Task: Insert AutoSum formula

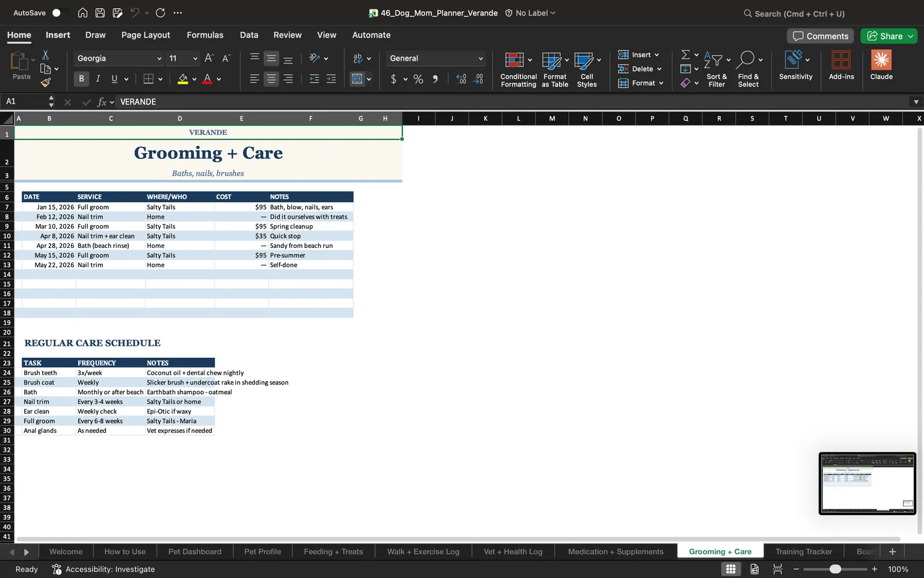Action: (x=685, y=54)
